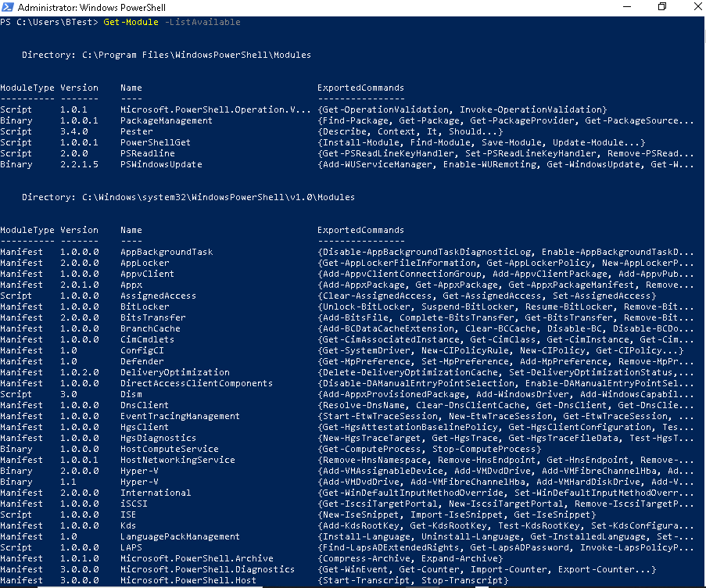Minimize the PowerShell window
The width and height of the screenshot is (706, 588).
(627, 7)
